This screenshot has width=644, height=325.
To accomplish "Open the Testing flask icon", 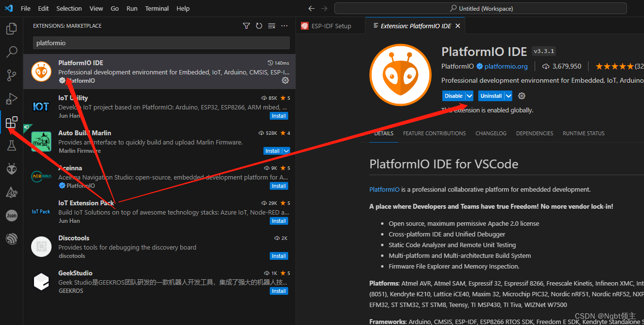I will (12, 145).
